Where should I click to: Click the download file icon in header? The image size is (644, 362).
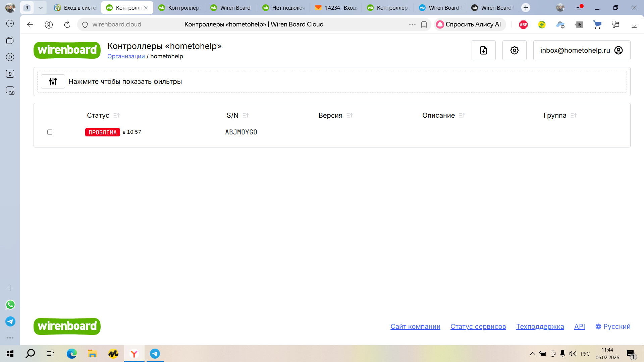click(483, 50)
